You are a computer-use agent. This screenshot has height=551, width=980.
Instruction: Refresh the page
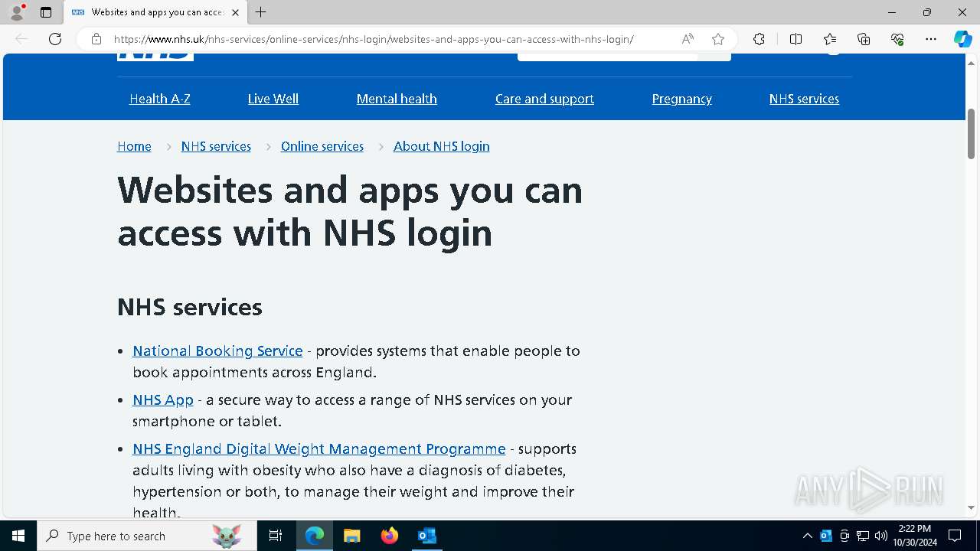click(x=55, y=39)
